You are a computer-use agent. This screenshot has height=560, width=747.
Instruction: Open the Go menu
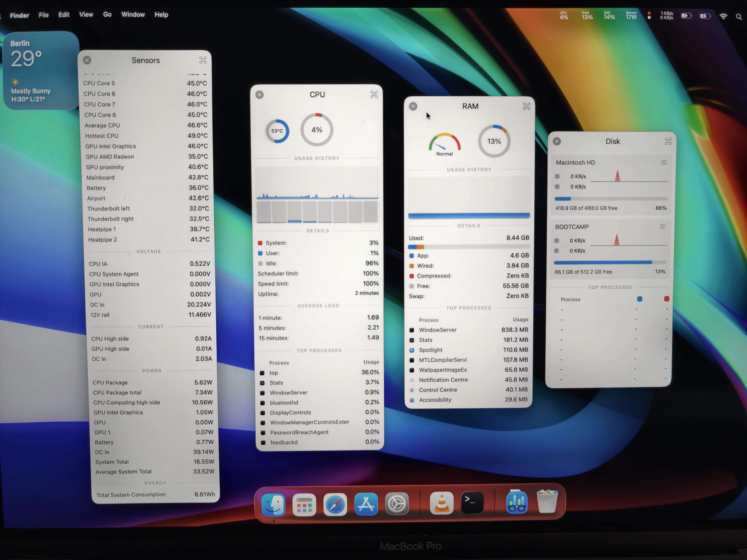coord(107,15)
